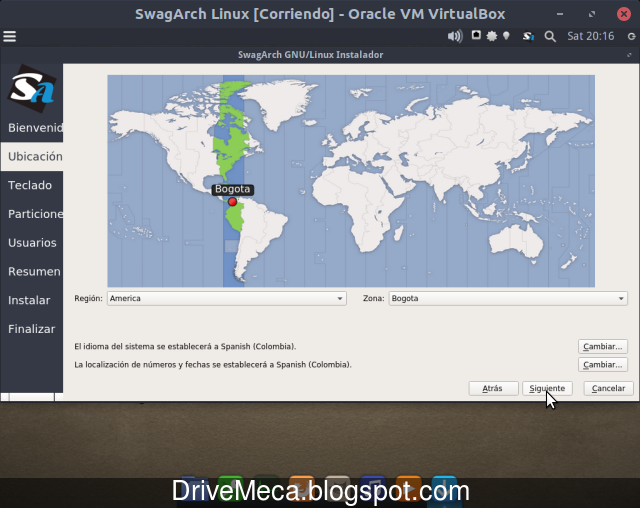Click the SwagArch tray icon

pyautogui.click(x=528, y=36)
